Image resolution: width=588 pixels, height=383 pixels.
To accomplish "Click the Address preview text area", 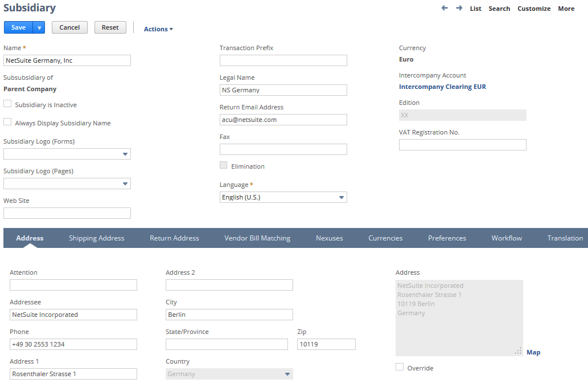I will (x=459, y=317).
